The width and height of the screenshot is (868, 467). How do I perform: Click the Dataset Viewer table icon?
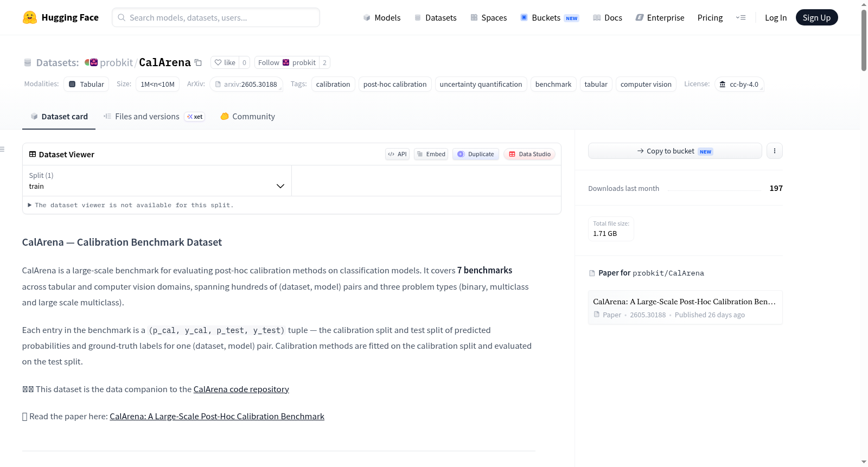[x=33, y=154]
